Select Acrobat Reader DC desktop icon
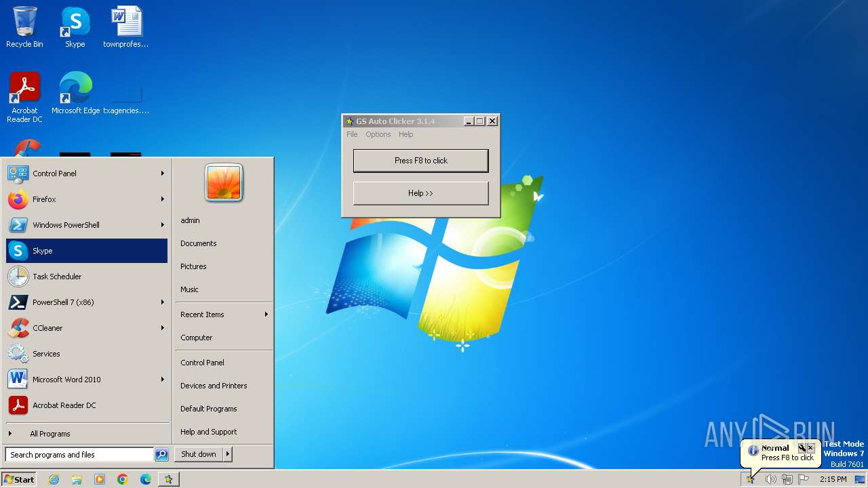 click(24, 98)
